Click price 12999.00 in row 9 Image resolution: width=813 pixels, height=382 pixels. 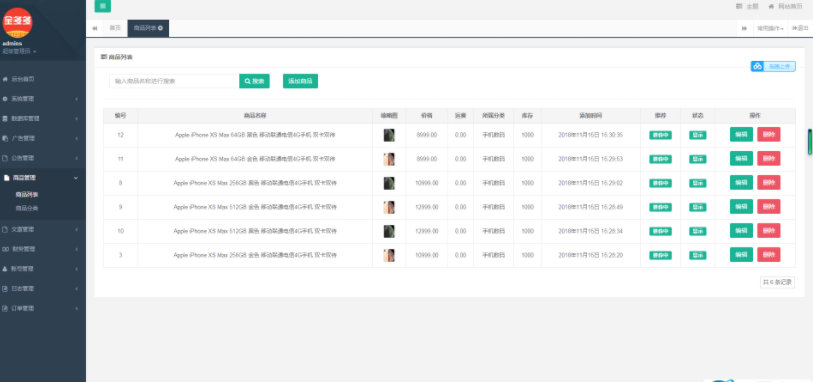click(x=427, y=207)
